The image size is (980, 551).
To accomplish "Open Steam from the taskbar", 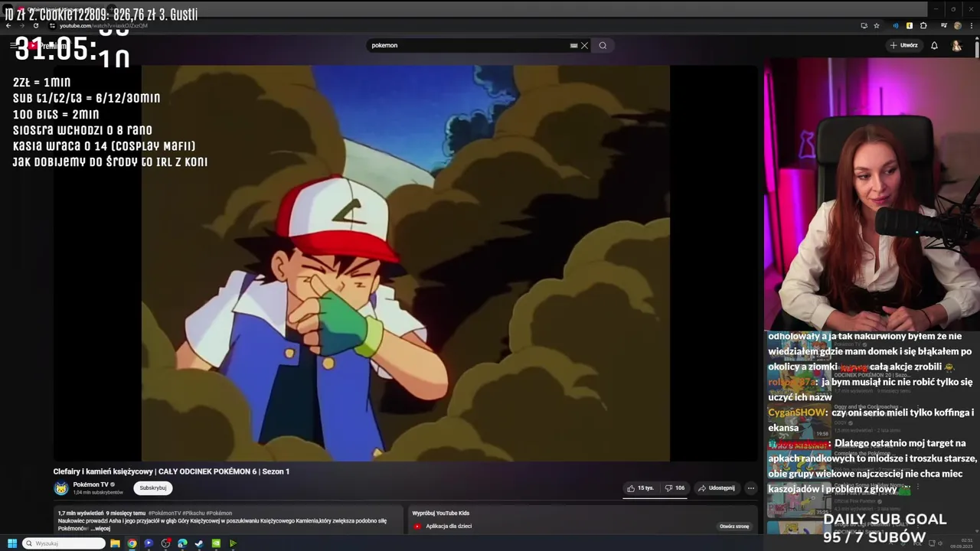I will [199, 543].
